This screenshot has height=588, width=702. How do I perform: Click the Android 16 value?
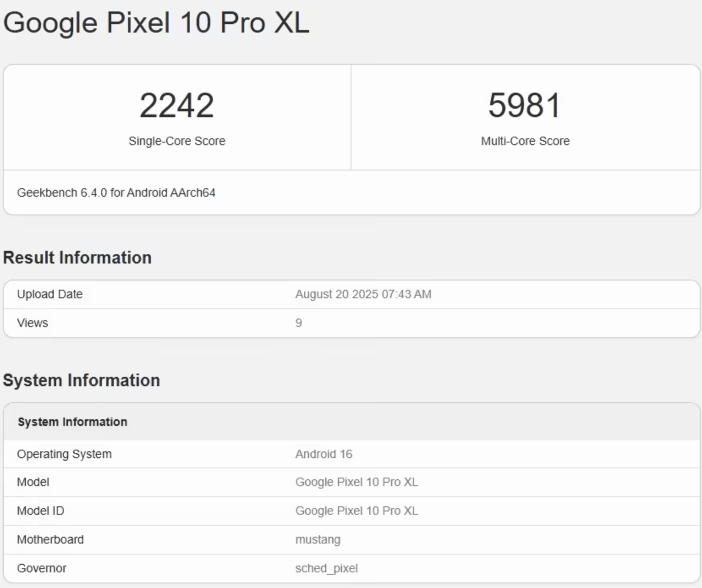324,454
